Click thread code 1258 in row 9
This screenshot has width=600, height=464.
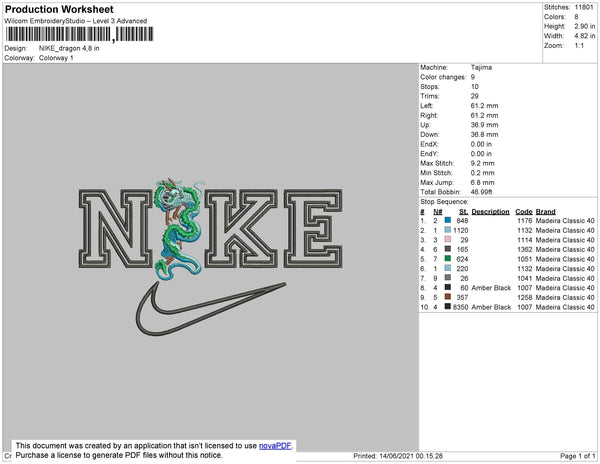[525, 297]
